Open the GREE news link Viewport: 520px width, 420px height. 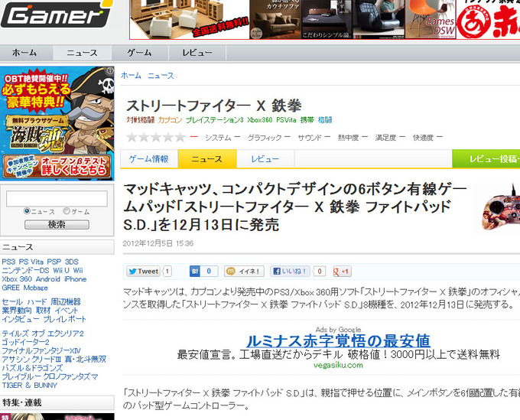11,288
